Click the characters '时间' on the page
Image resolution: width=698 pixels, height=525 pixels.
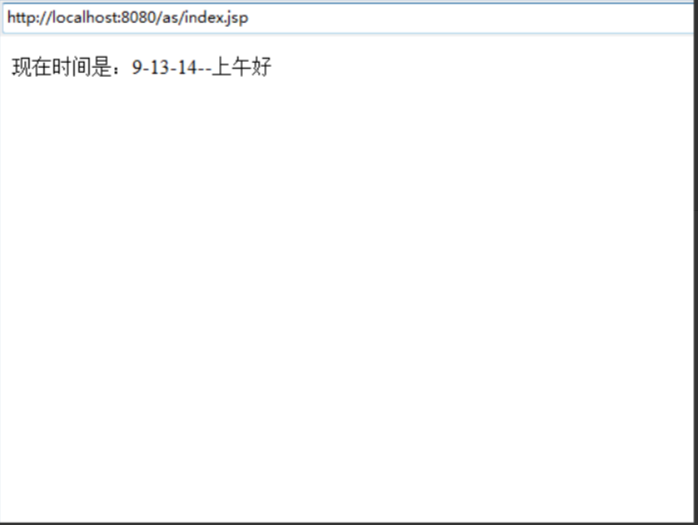[x=71, y=67]
